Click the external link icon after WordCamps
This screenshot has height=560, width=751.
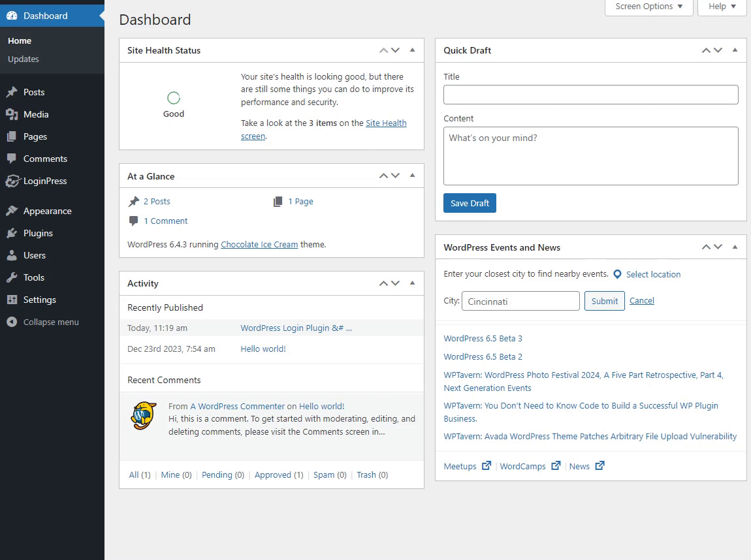(x=556, y=465)
